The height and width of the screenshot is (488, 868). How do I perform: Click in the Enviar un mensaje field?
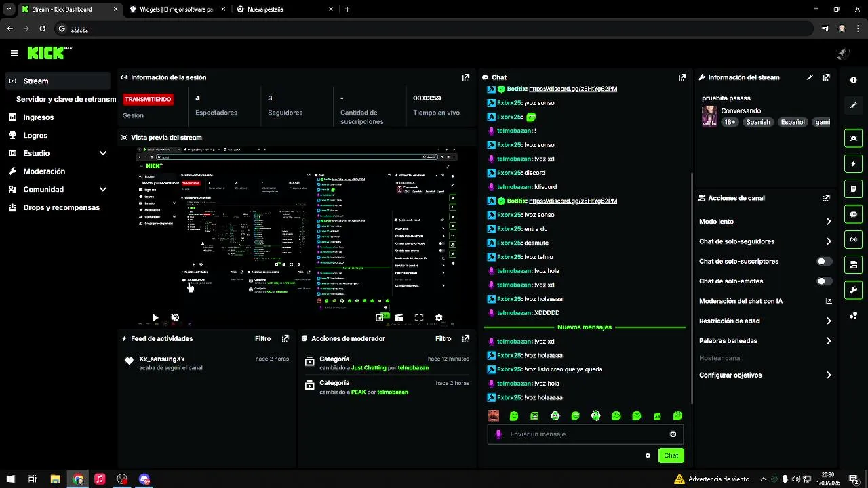click(585, 434)
